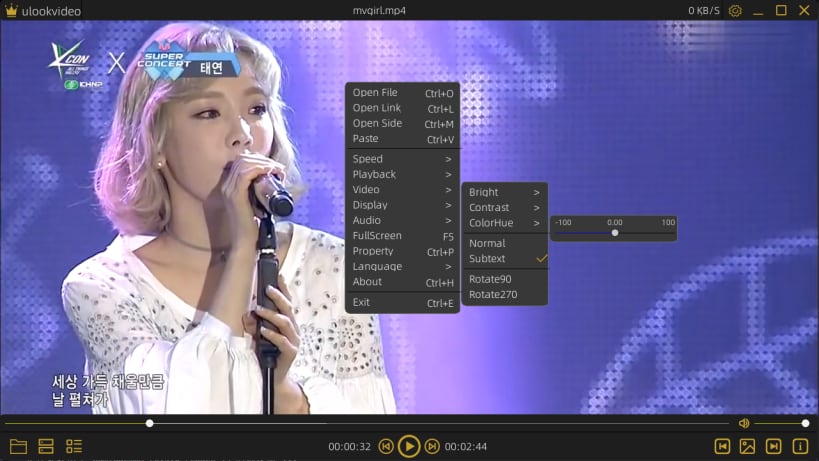Close the ulookvideo window
Image resolution: width=819 pixels, height=461 pixels.
[804, 10]
